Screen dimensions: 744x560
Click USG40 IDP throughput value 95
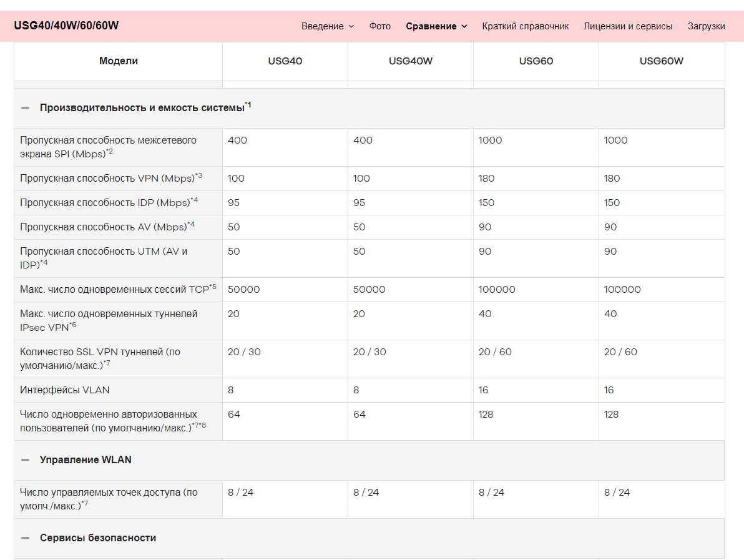(x=233, y=202)
